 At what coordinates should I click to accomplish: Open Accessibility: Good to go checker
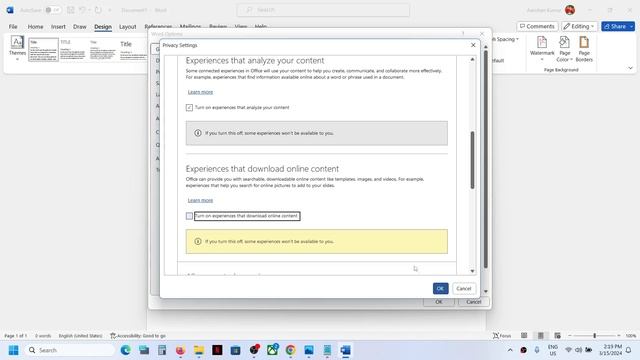click(x=138, y=336)
